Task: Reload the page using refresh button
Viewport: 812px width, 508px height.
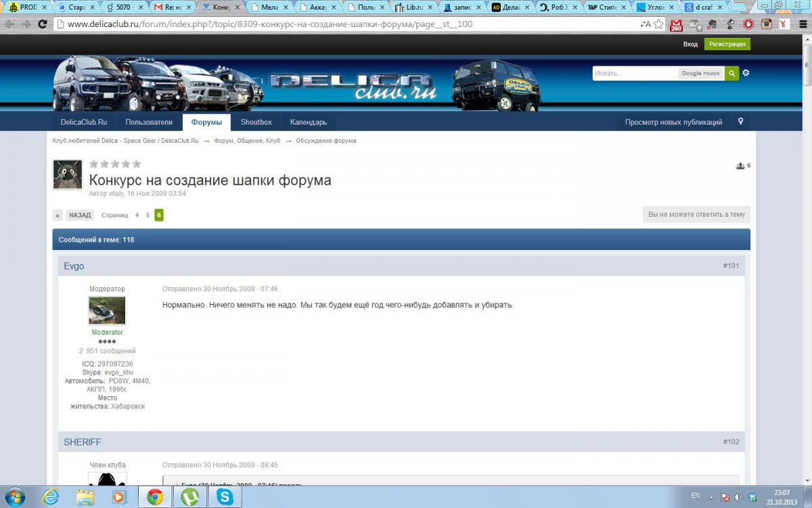Action: point(42,24)
